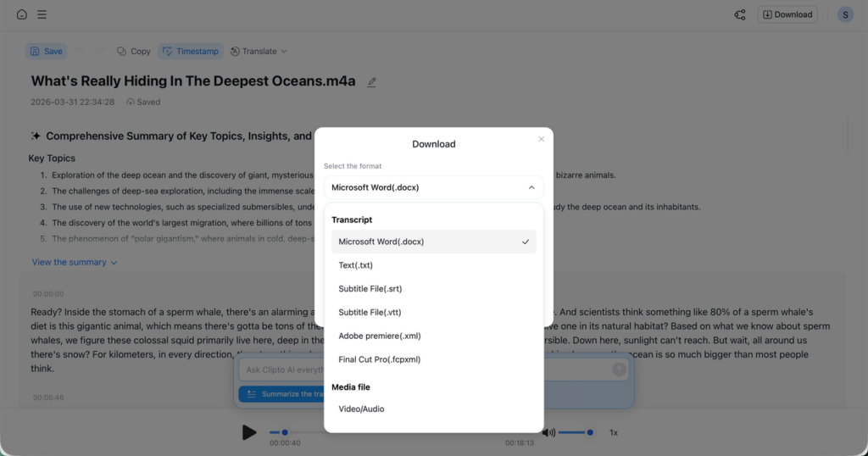Play the audio with play button
This screenshot has width=868, height=456.
(249, 432)
